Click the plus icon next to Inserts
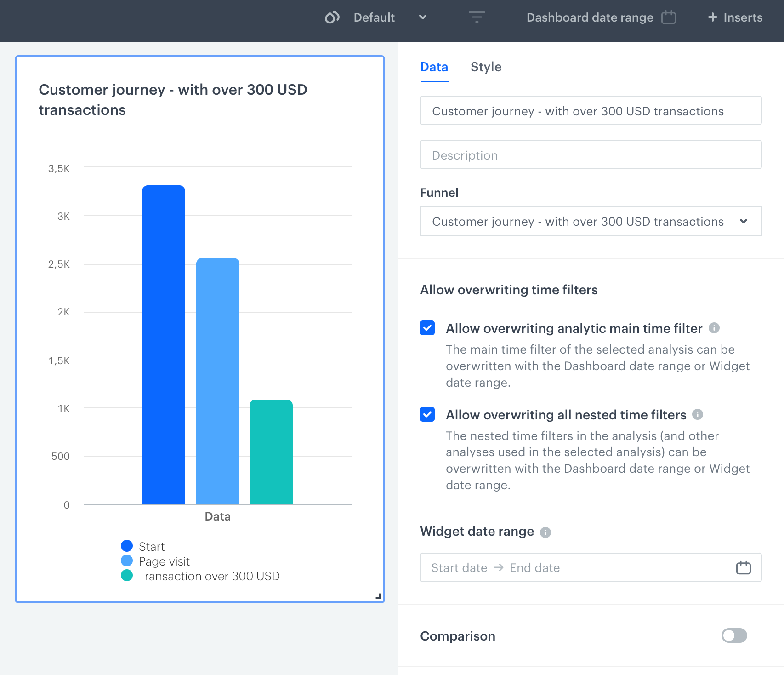Screen dimensions: 784x675 [712, 17]
